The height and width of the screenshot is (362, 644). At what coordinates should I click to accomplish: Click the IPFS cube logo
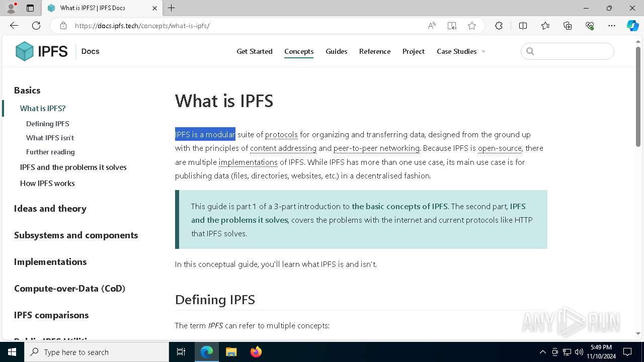coord(25,51)
